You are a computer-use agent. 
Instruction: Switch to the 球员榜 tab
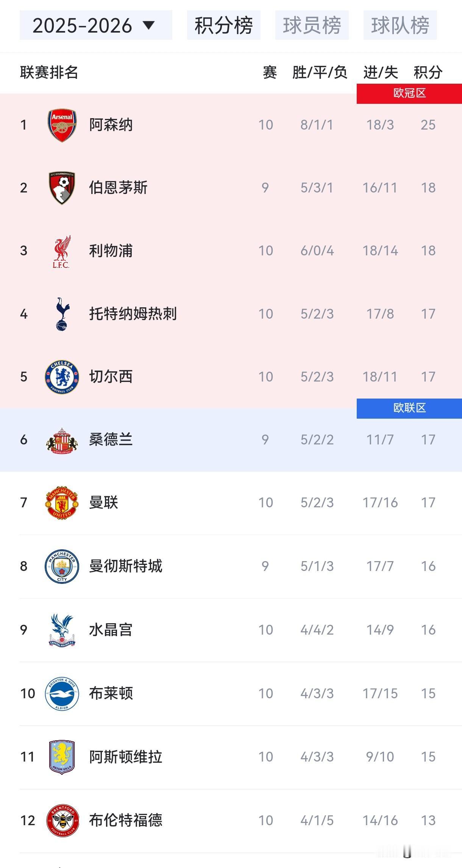click(312, 25)
